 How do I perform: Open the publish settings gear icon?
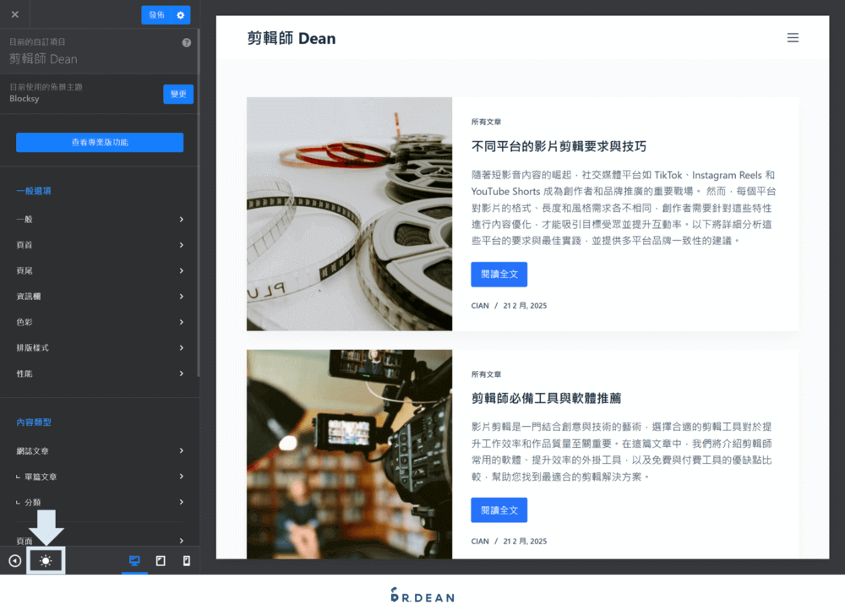pos(178,14)
